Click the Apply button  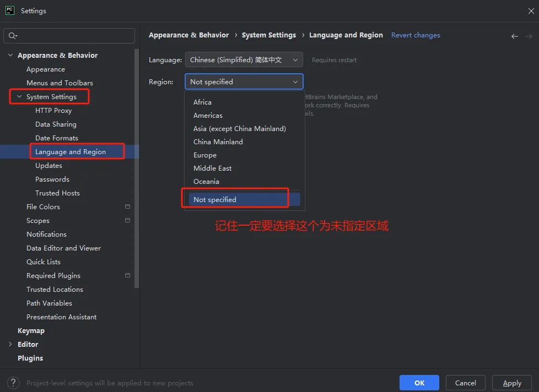click(511, 383)
